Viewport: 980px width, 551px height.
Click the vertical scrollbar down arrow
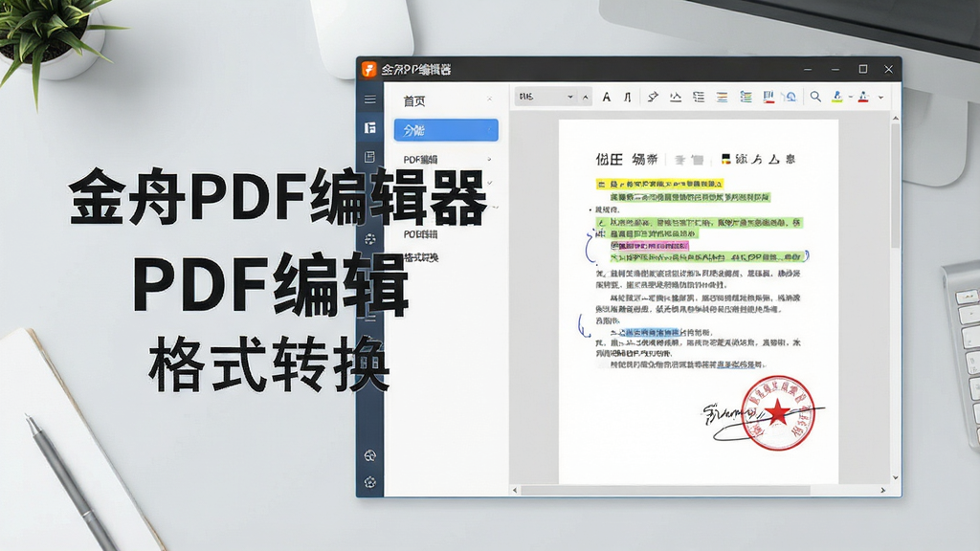(896, 478)
